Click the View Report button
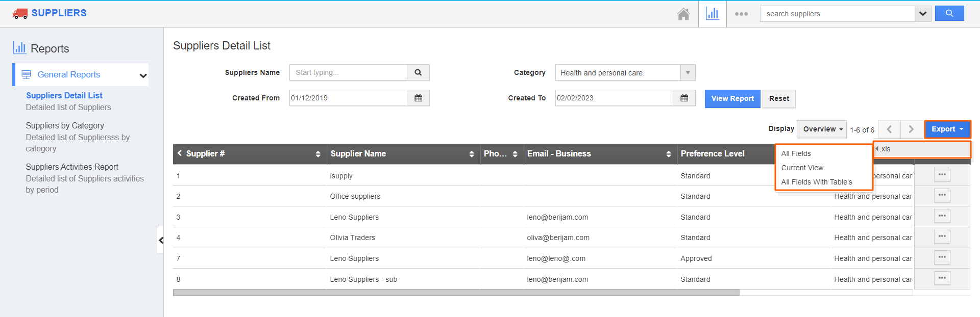980x317 pixels. coord(732,98)
